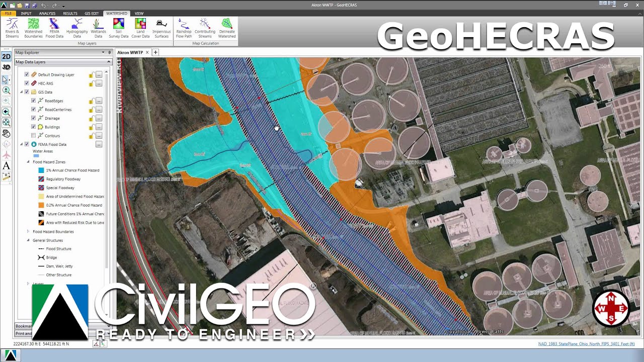This screenshot has width=644, height=362.
Task: Close the Akron WWTP tab
Action: tap(147, 52)
